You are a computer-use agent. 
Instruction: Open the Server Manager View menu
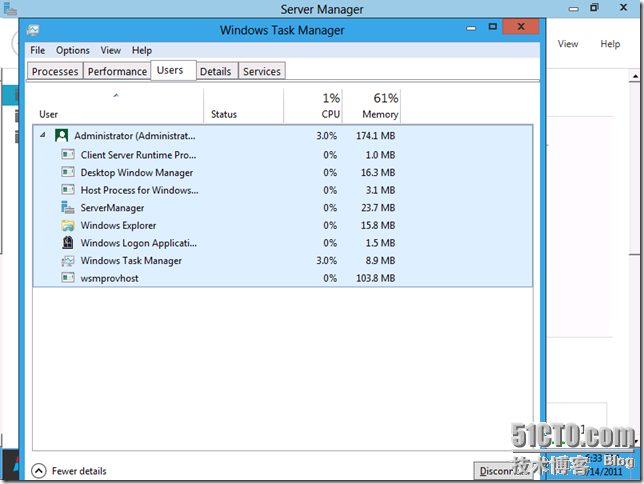click(x=568, y=44)
